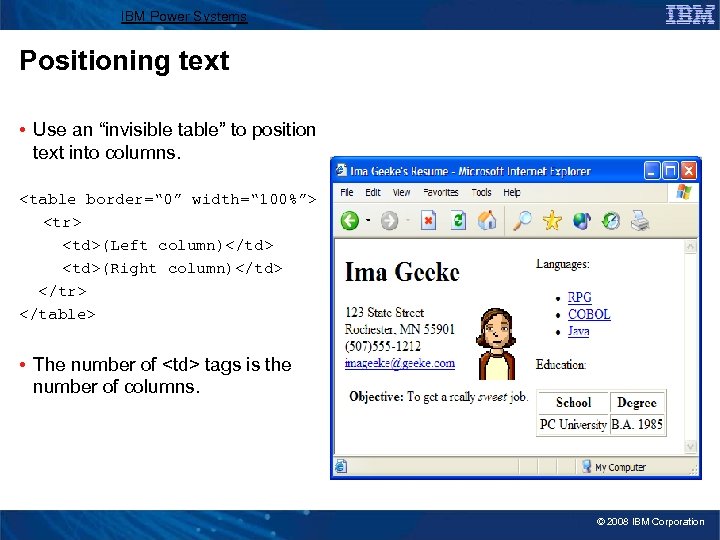Click the IBM Power Systems header link
720x540 pixels.
tap(184, 17)
